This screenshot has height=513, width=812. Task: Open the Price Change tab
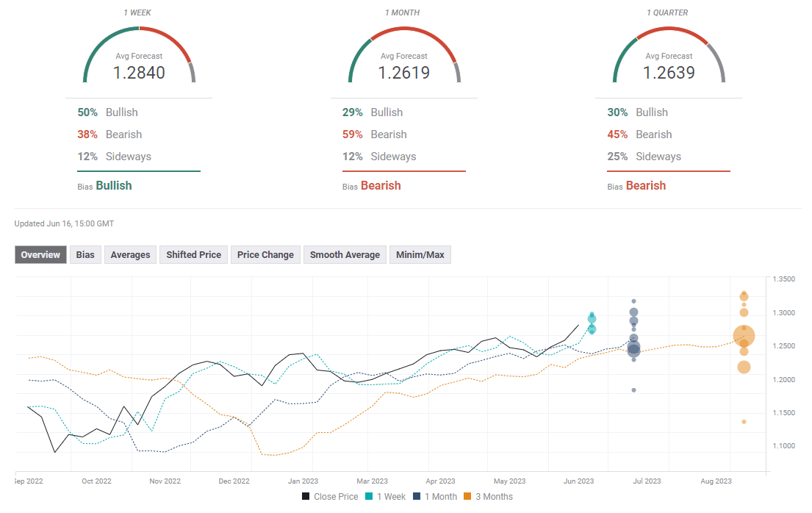click(265, 255)
